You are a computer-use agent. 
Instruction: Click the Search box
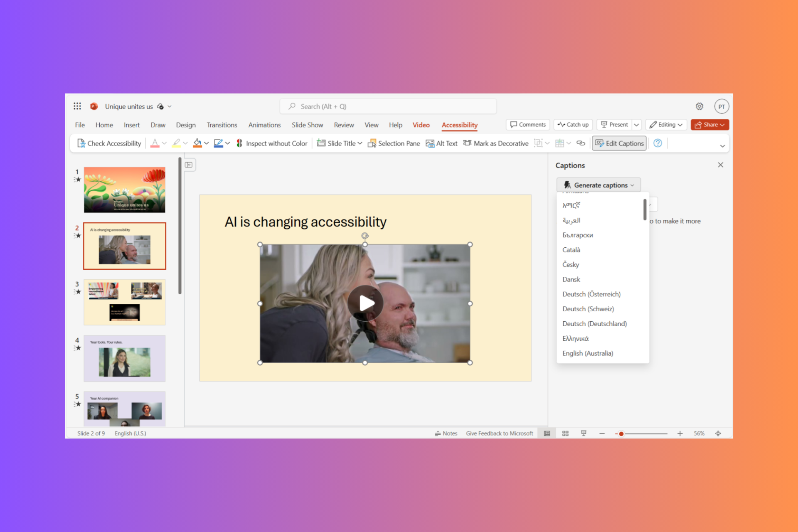coord(388,106)
